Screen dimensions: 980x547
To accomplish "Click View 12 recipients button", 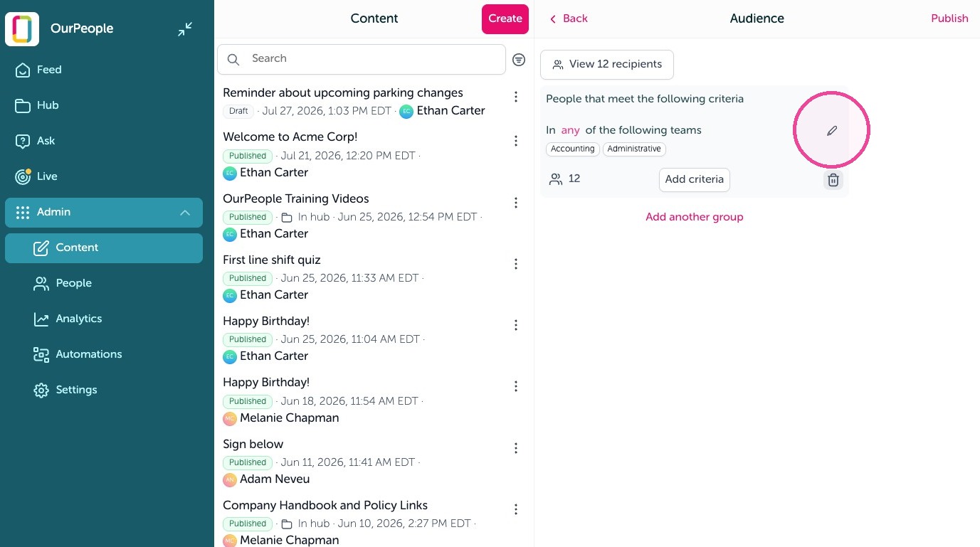I will tap(607, 65).
